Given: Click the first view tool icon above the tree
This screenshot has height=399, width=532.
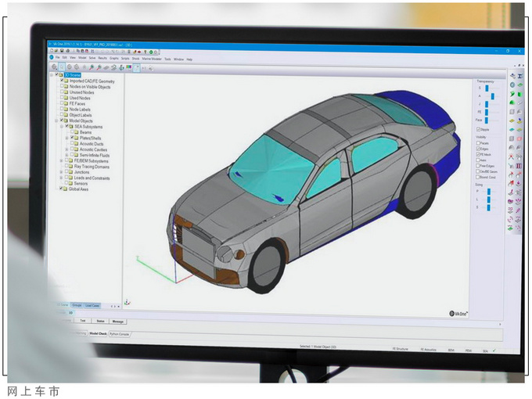Looking at the screenshot, I should click(55, 68).
